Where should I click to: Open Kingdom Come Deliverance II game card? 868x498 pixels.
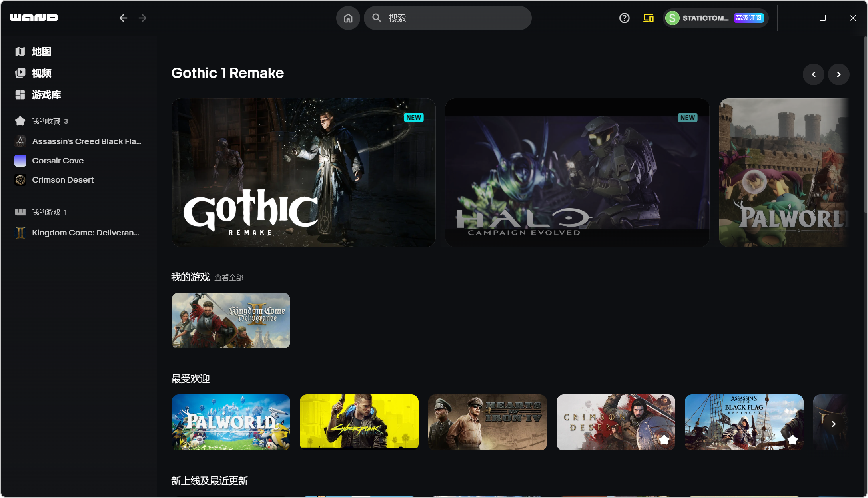[231, 320]
